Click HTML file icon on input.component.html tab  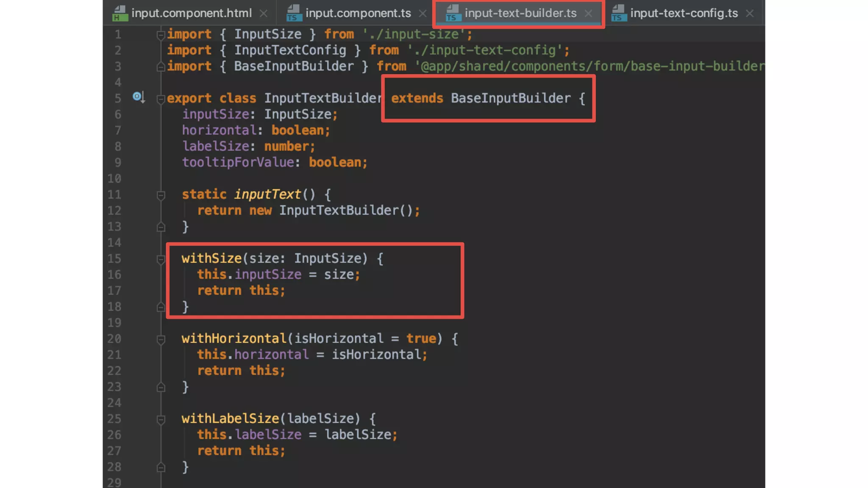coord(120,14)
